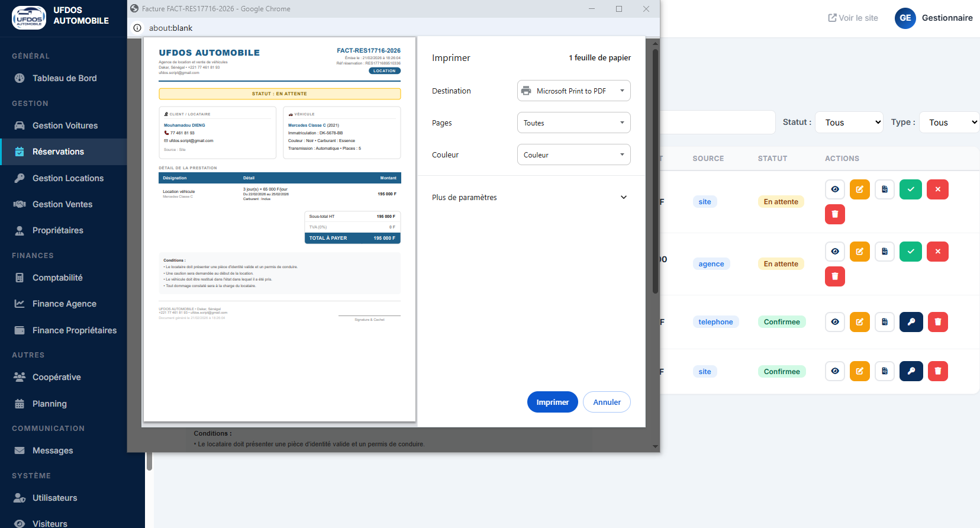
Task: Delete the last reservation with trash icon
Action: (937, 371)
